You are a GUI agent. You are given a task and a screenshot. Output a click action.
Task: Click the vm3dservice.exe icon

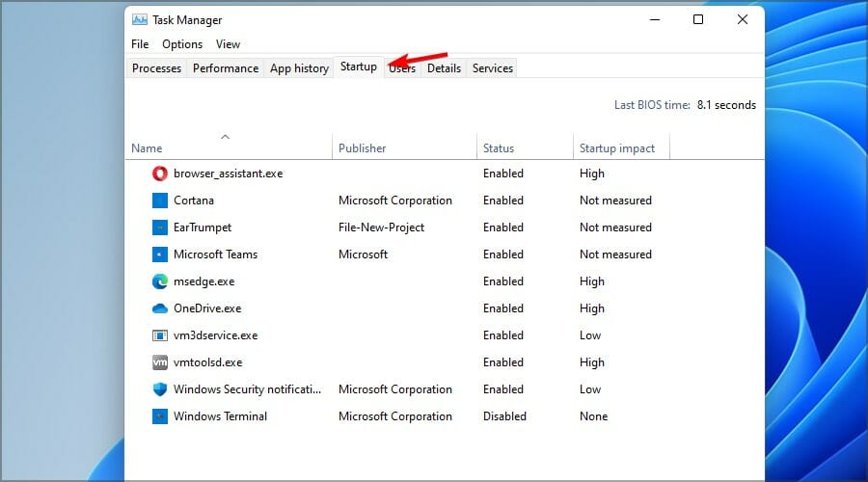[159, 335]
